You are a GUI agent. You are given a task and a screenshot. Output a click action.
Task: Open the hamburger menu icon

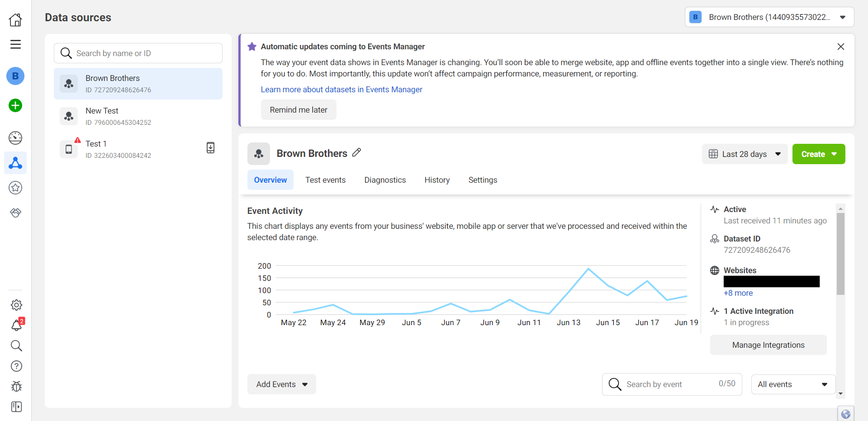click(15, 44)
